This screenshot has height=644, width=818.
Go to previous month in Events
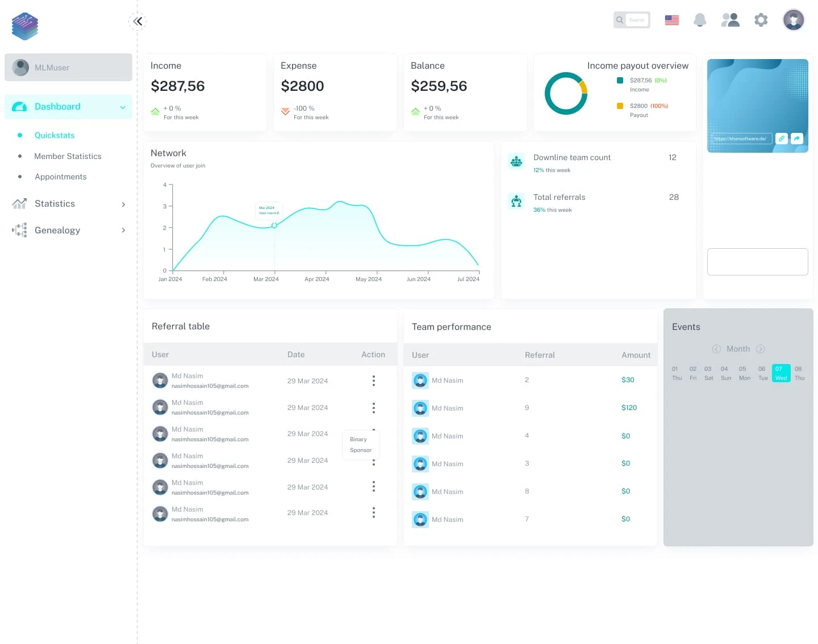(x=716, y=349)
